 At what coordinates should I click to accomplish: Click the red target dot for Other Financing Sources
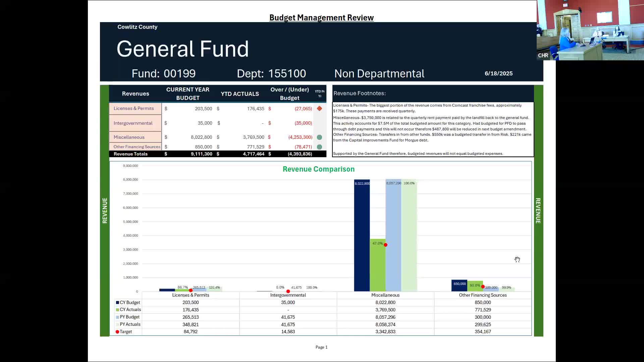click(483, 287)
